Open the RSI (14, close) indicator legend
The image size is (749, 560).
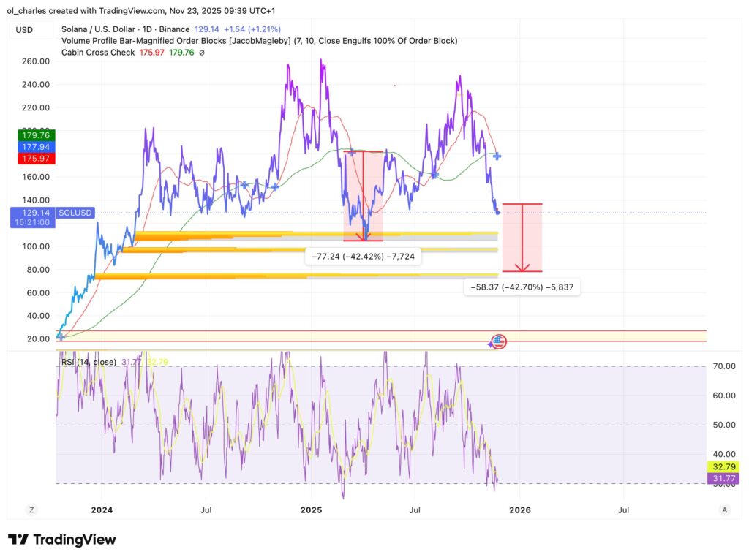(89, 360)
